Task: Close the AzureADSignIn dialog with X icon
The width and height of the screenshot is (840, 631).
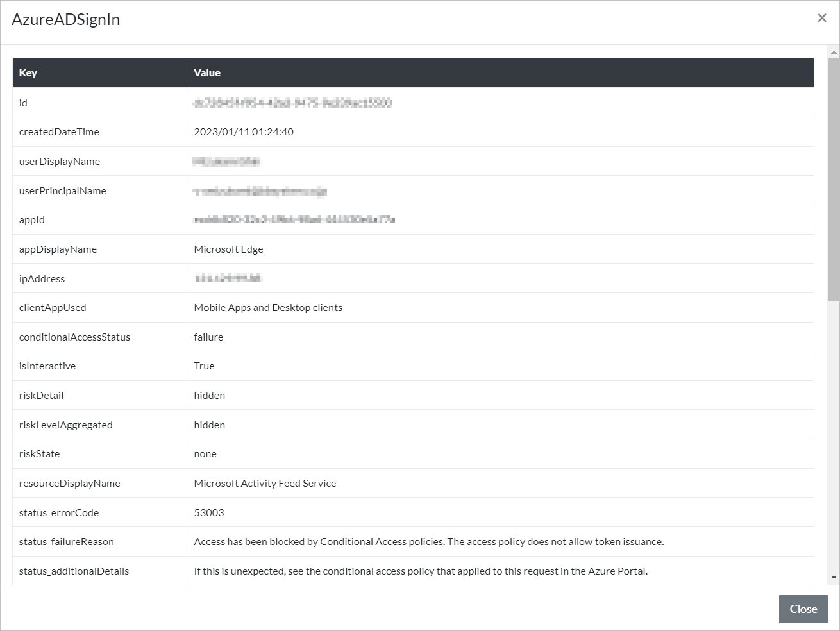Action: (x=821, y=18)
